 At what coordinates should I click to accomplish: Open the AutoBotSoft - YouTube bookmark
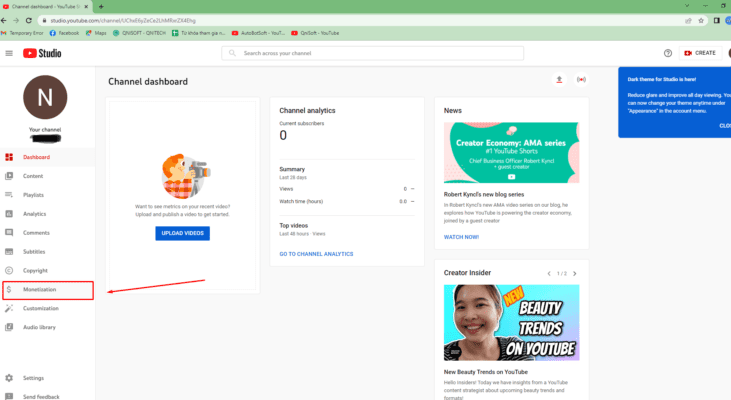258,33
